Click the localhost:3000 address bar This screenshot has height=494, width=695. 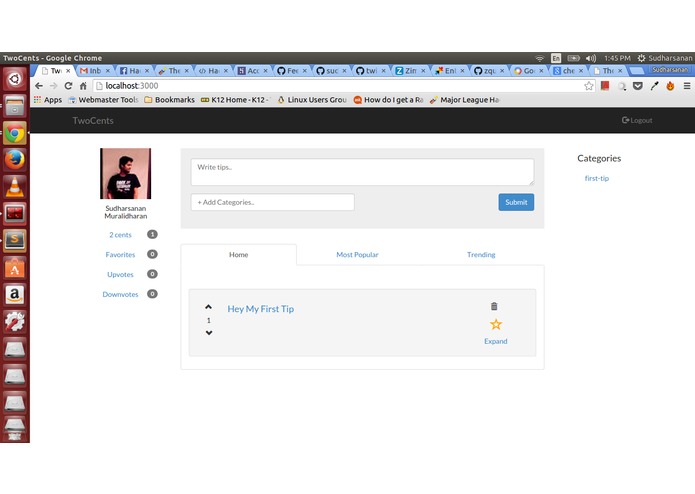pyautogui.click(x=337, y=86)
